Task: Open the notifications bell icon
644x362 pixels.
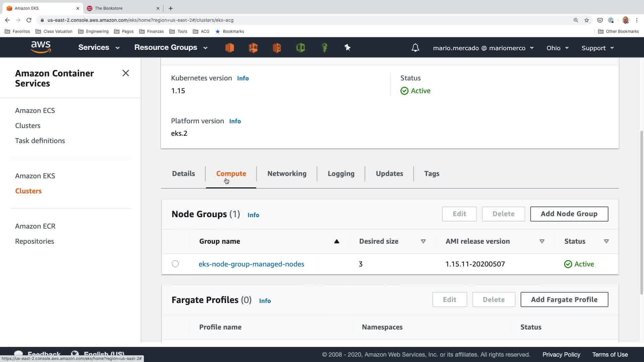Action: pyautogui.click(x=415, y=48)
